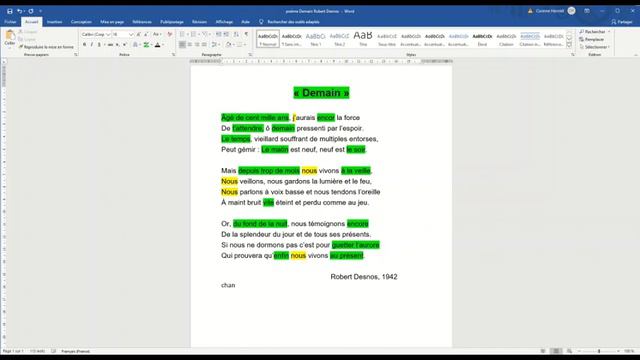
Task: Align the text to the right
Action: coord(197,44)
